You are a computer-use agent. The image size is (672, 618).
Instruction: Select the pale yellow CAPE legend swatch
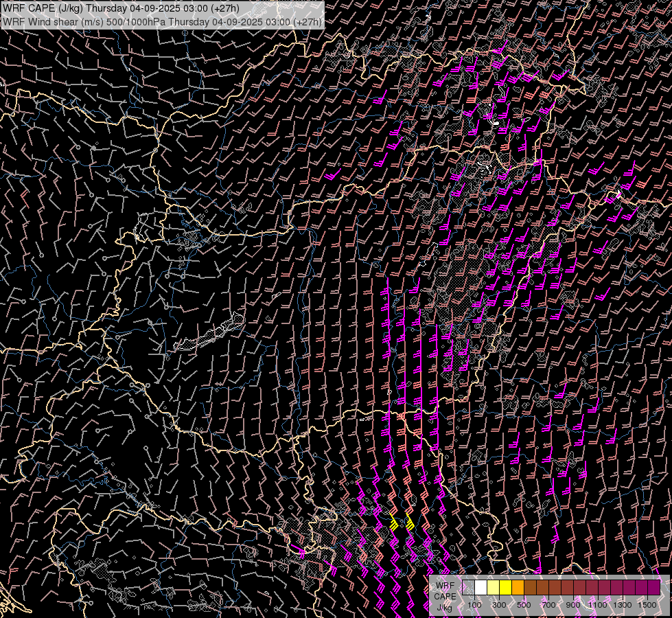pyautogui.click(x=494, y=588)
